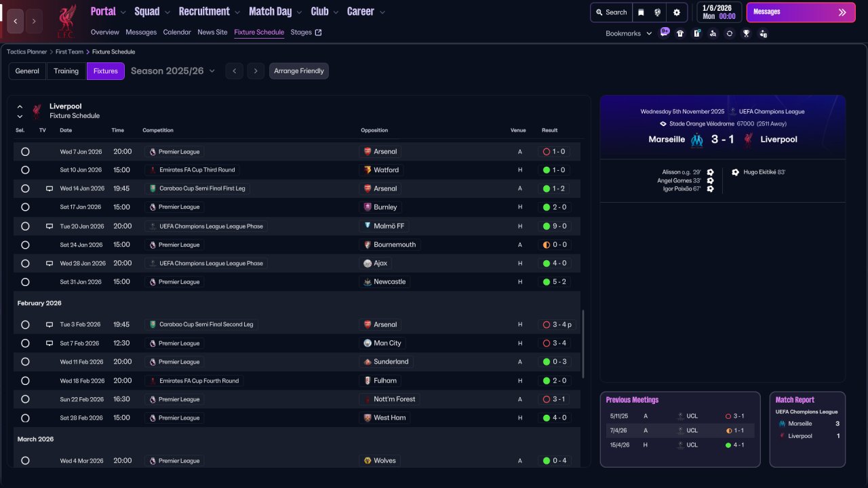Click the Liverpool LFC crest in header
Screen dimensions: 868x488
click(66, 21)
